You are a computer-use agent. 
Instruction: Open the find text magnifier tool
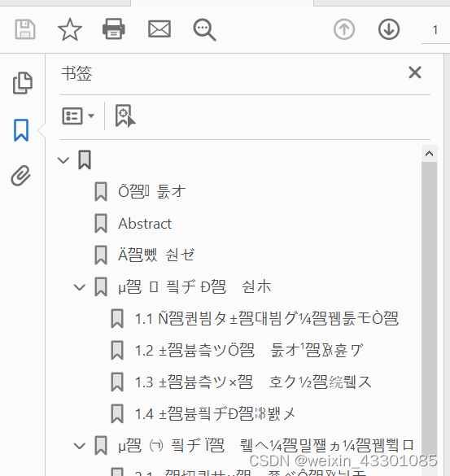click(204, 30)
